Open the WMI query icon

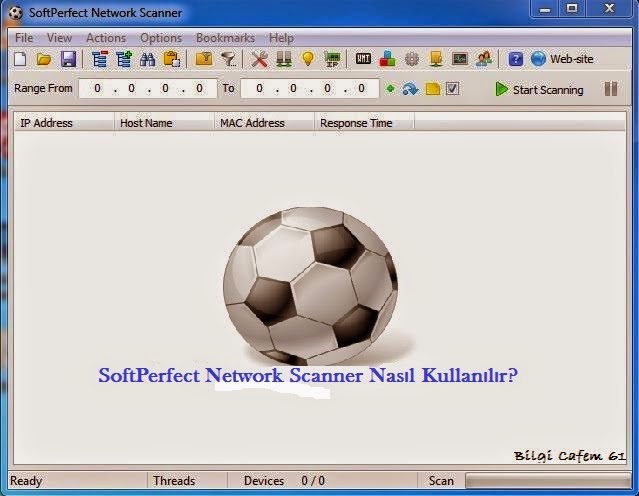363,59
